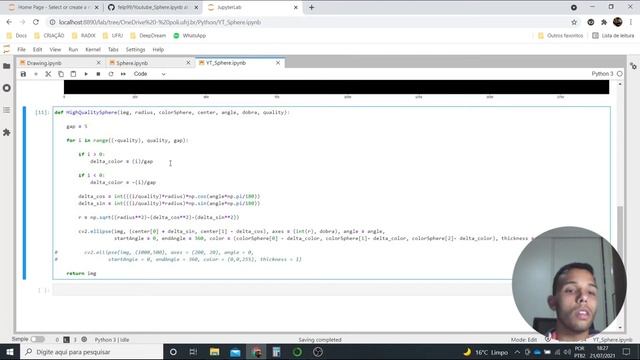Open table of contents sidebar icon
The image size is (640, 360).
click(7, 110)
